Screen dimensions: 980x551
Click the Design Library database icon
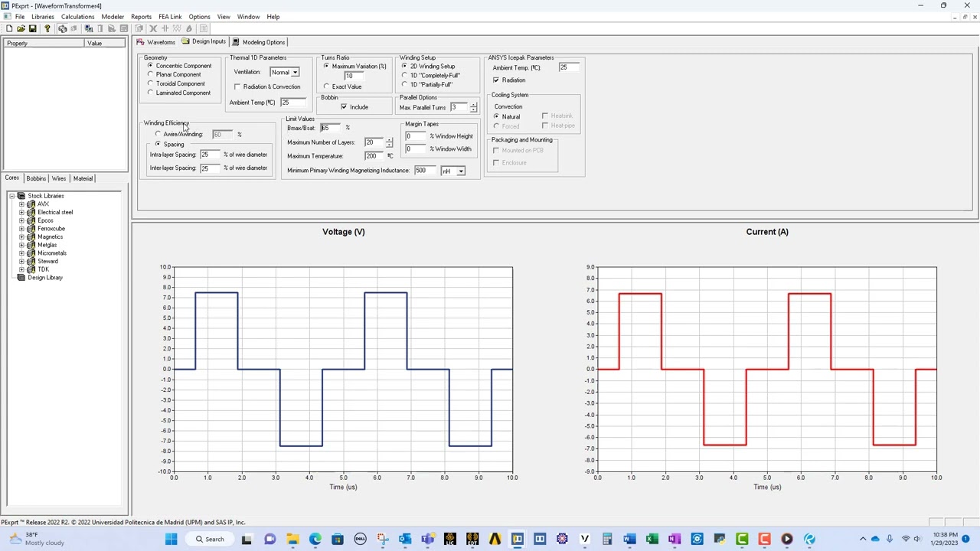(21, 278)
